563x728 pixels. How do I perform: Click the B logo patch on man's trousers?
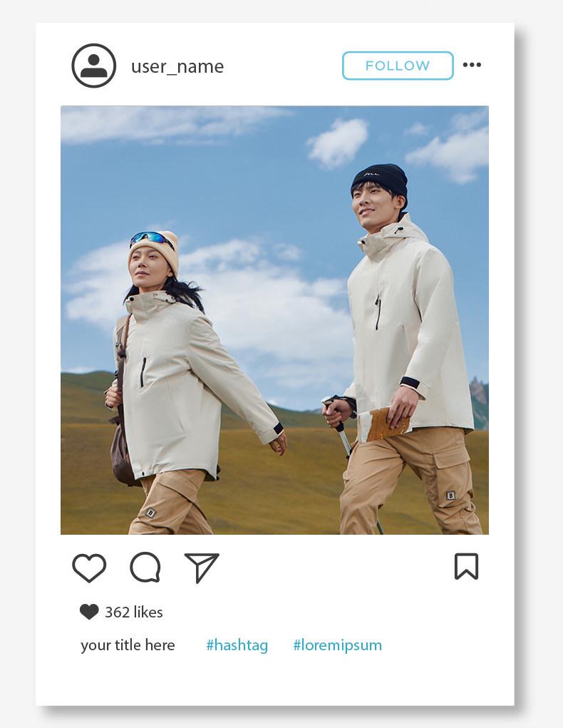(450, 496)
